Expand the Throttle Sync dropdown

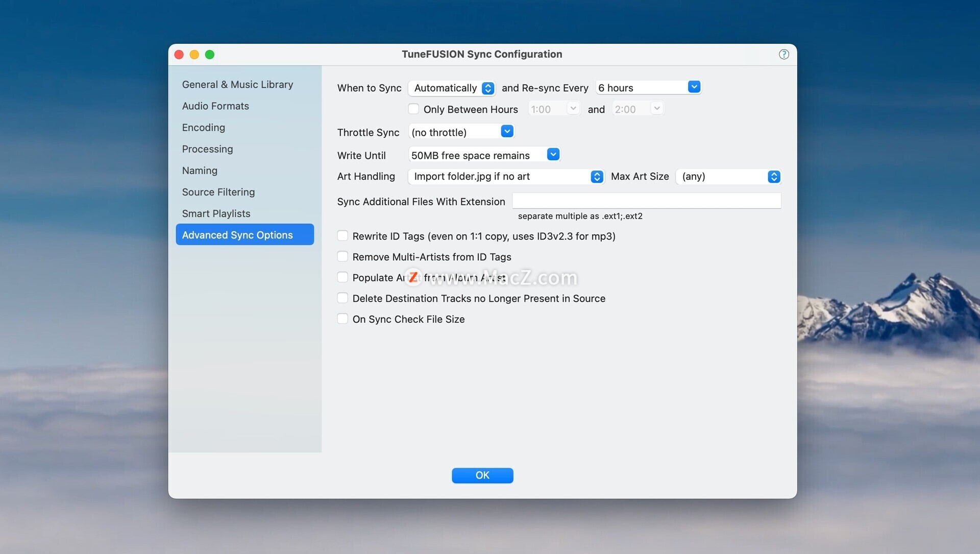(x=461, y=132)
